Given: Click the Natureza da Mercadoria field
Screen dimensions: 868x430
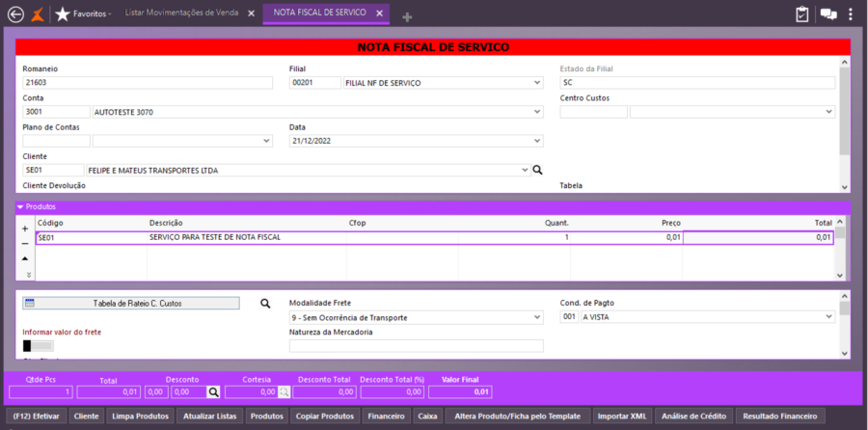Looking at the screenshot, I should [417, 346].
